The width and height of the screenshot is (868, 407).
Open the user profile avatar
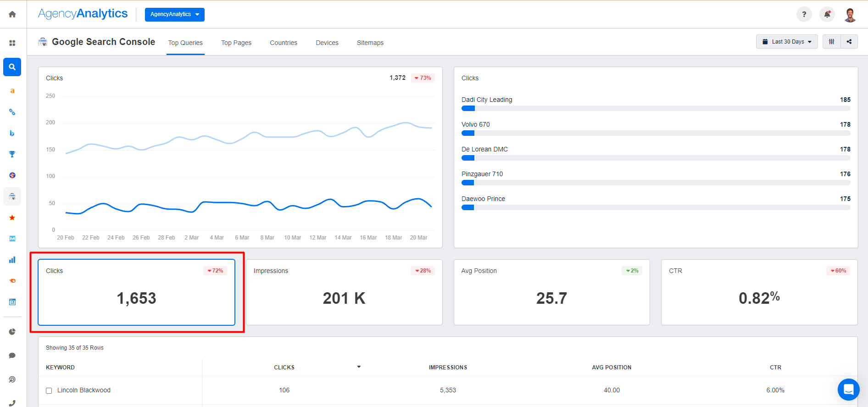(850, 15)
